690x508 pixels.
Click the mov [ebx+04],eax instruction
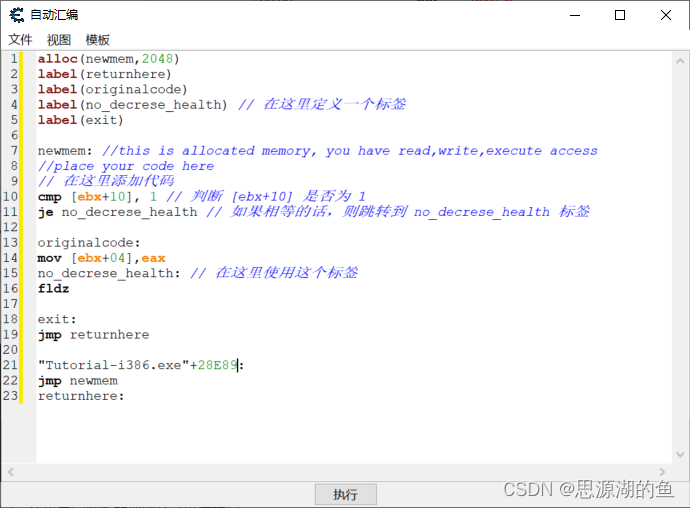coord(101,258)
